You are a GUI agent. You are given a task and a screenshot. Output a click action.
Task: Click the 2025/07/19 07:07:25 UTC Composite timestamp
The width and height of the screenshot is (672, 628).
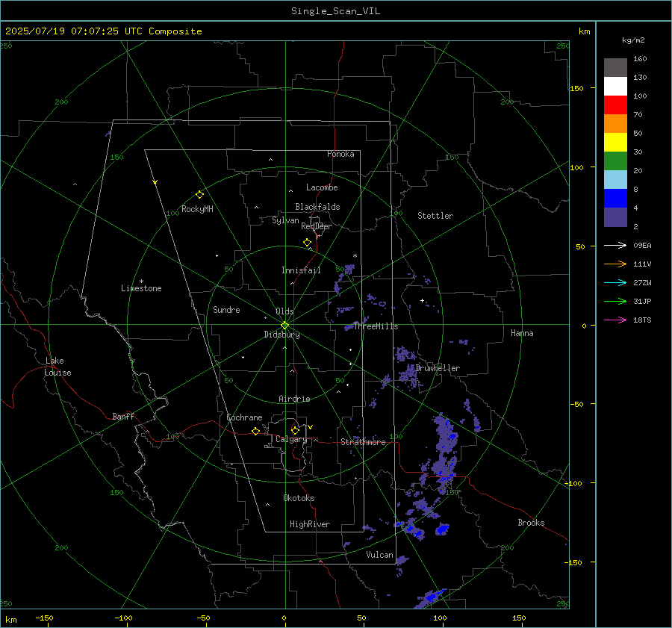(103, 31)
